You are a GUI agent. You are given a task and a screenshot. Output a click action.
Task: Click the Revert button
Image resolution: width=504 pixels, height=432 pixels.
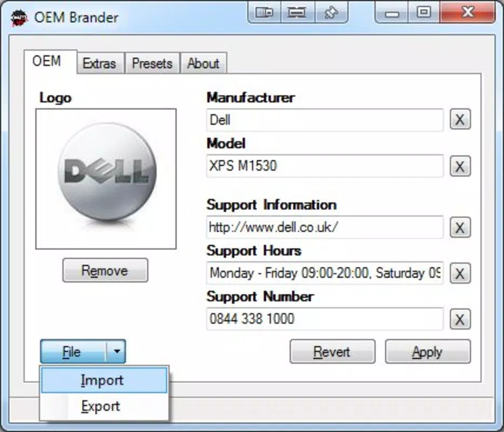coord(332,352)
